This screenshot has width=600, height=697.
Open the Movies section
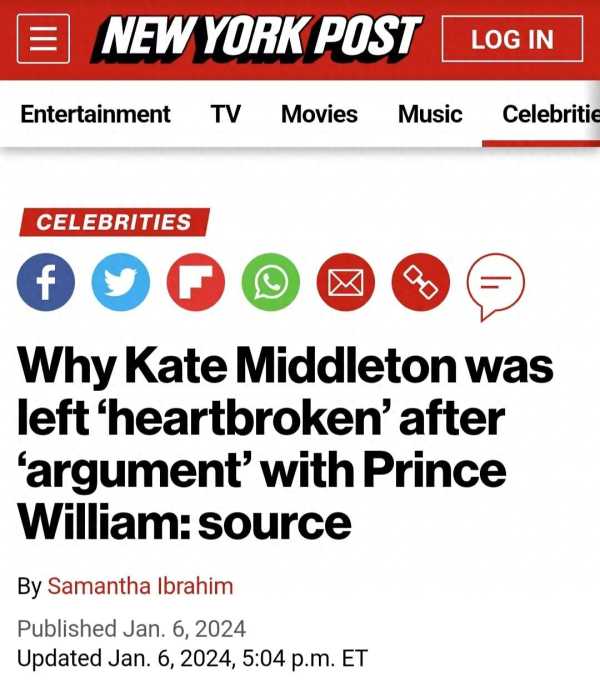(319, 114)
